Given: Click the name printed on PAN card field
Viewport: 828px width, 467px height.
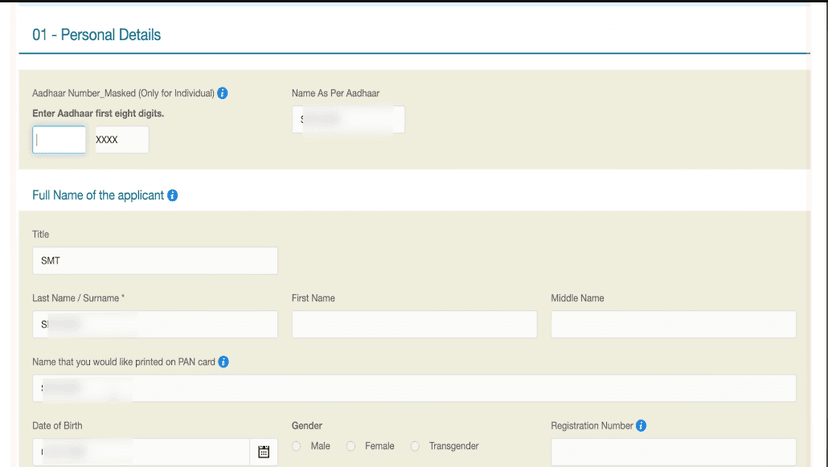Looking at the screenshot, I should [414, 388].
